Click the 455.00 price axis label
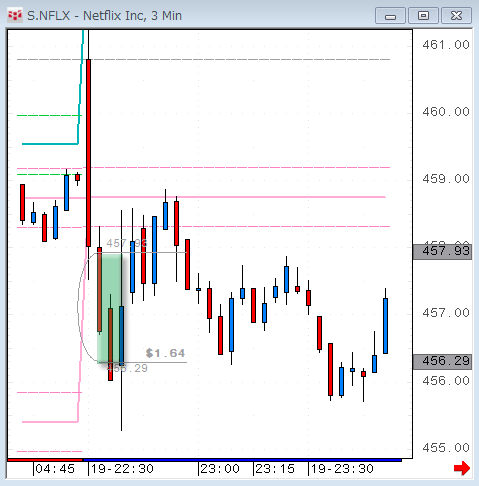This screenshot has width=479, height=486. coord(446,448)
